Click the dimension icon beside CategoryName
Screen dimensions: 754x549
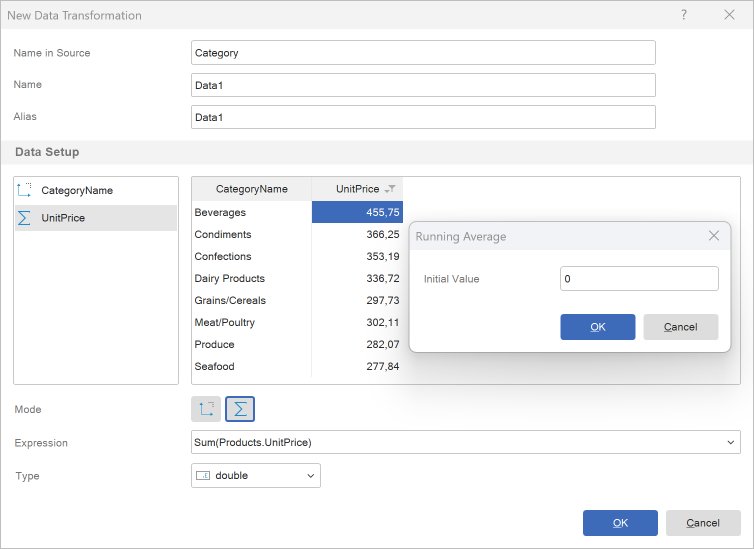coord(25,190)
